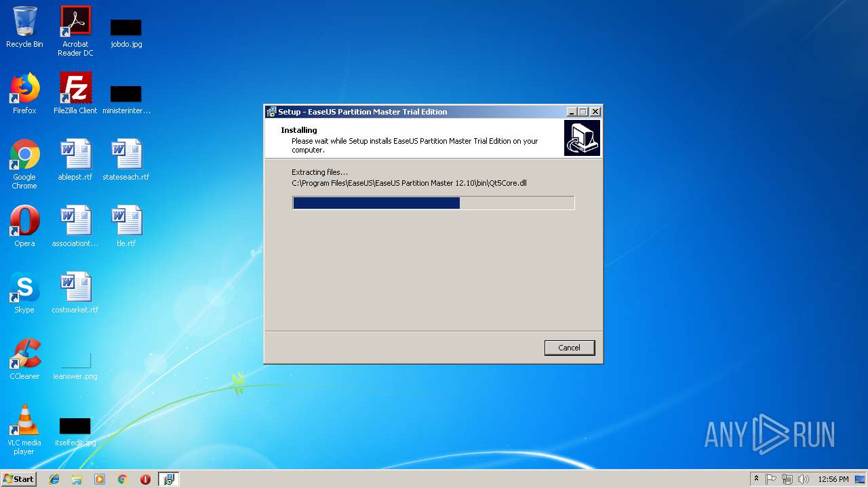Switch to Setup taskbar button
Image resolution: width=868 pixels, height=488 pixels.
click(168, 479)
